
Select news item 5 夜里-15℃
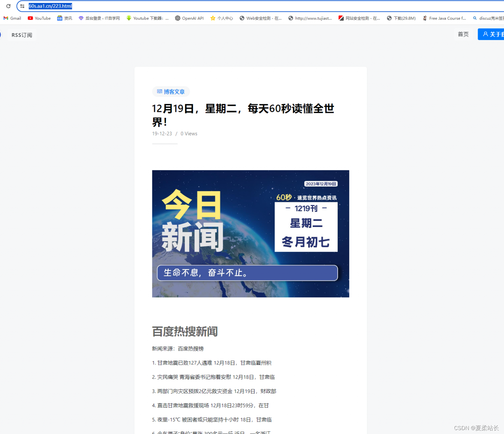(x=212, y=420)
